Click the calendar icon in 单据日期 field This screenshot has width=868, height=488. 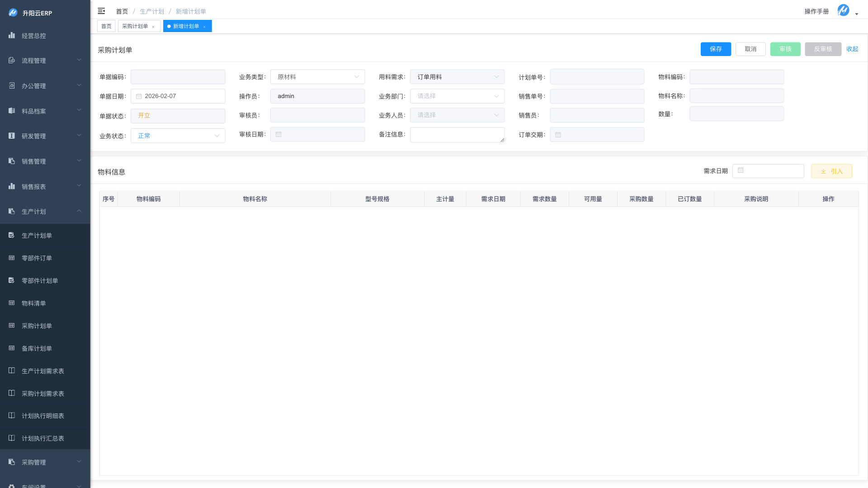tap(139, 96)
